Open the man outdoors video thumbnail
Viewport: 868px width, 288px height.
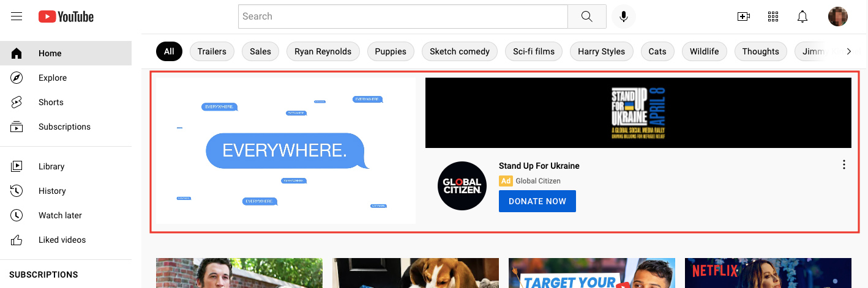point(239,273)
